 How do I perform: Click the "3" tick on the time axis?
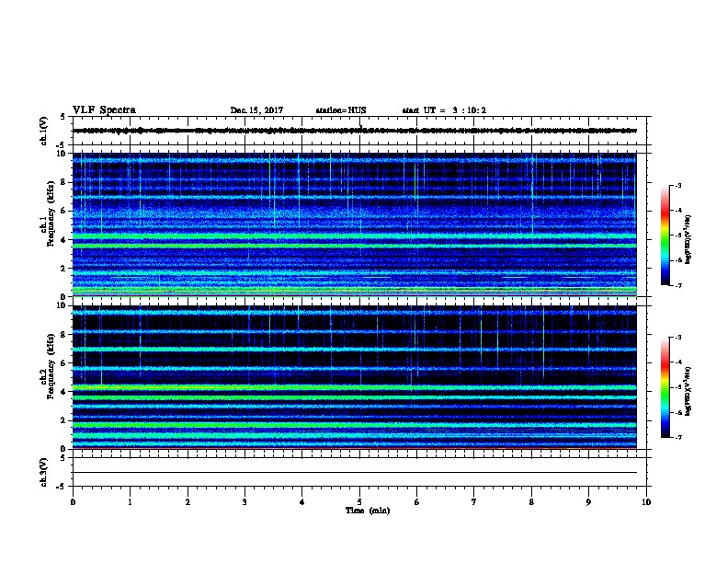click(245, 502)
